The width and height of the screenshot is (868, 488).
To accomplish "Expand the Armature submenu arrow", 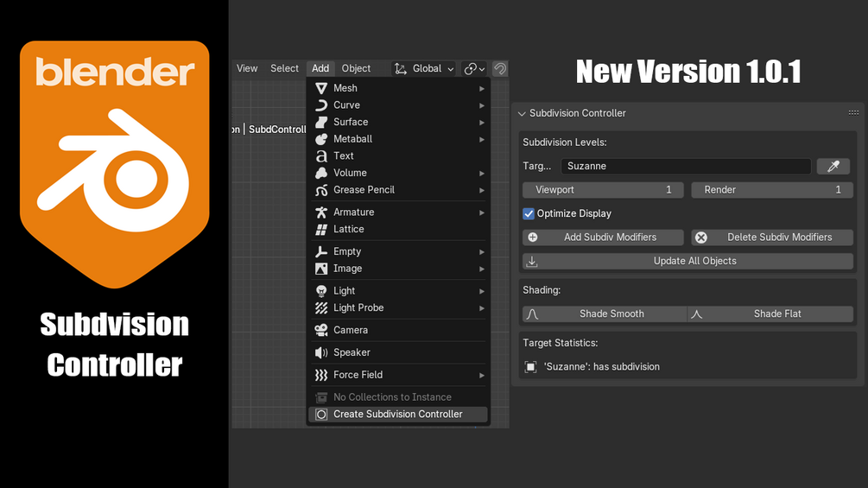I will tap(482, 212).
